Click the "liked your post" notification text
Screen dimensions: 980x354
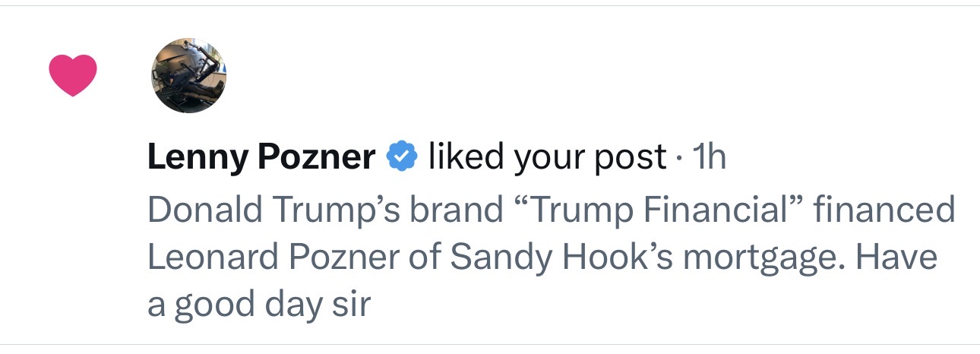tap(548, 157)
